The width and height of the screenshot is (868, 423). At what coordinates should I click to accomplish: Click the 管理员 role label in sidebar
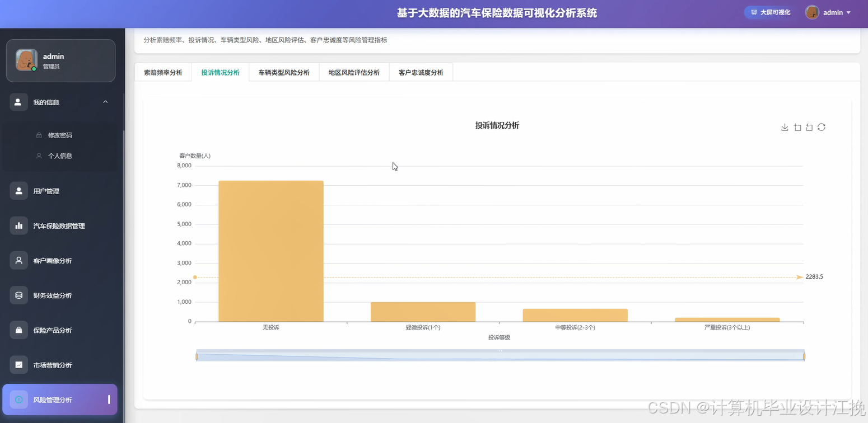(51, 67)
